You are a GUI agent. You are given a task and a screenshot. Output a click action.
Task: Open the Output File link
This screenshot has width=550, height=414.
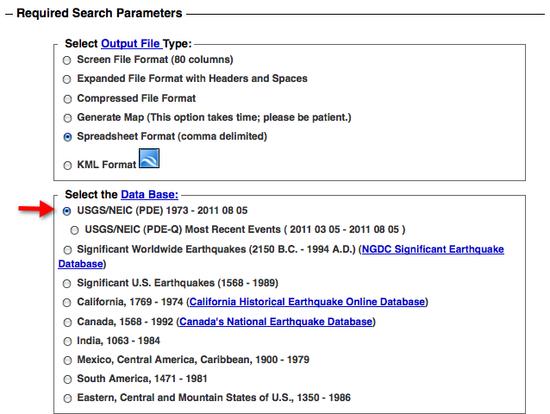point(131,44)
